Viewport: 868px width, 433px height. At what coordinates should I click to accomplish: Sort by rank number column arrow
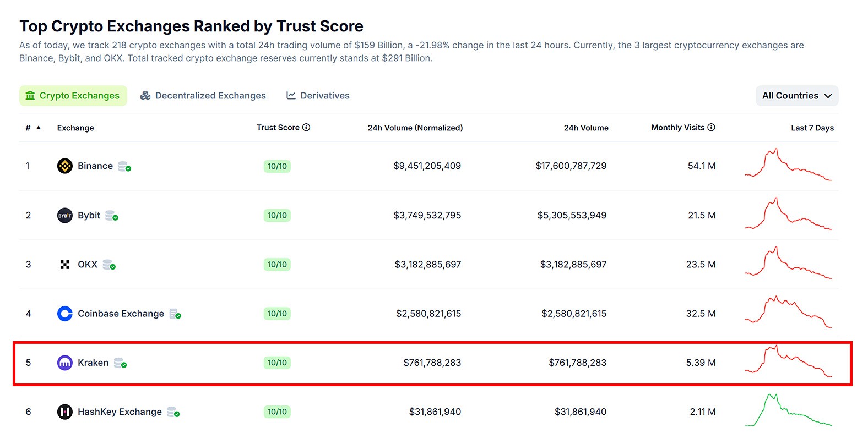39,128
